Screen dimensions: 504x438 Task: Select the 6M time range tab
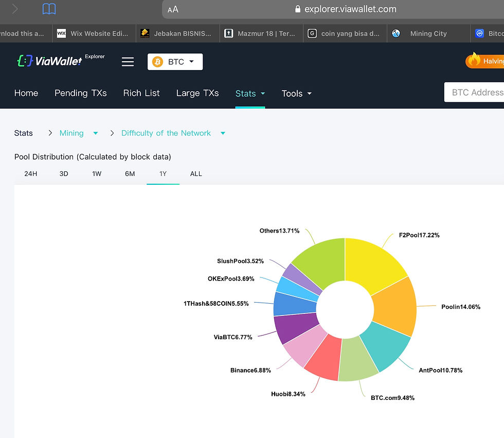tap(130, 174)
